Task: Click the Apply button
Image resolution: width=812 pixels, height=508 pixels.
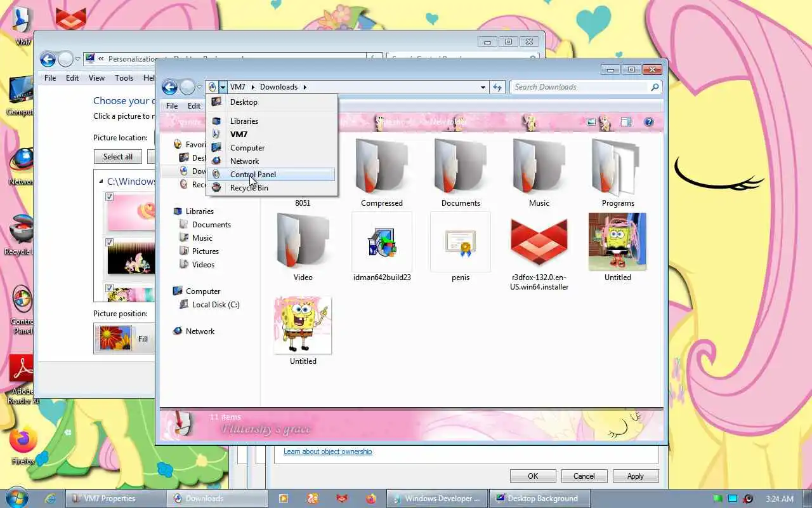Action: (636, 476)
